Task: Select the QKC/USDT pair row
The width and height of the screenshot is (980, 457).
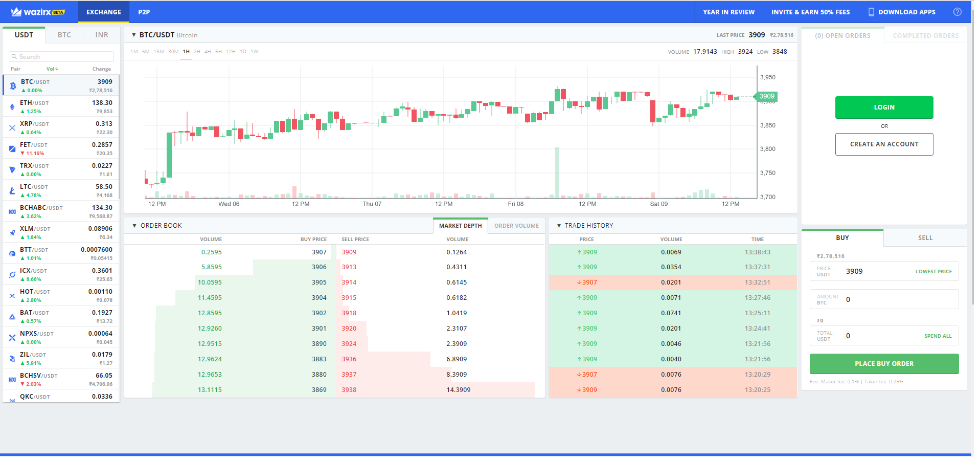Action: pos(61,397)
